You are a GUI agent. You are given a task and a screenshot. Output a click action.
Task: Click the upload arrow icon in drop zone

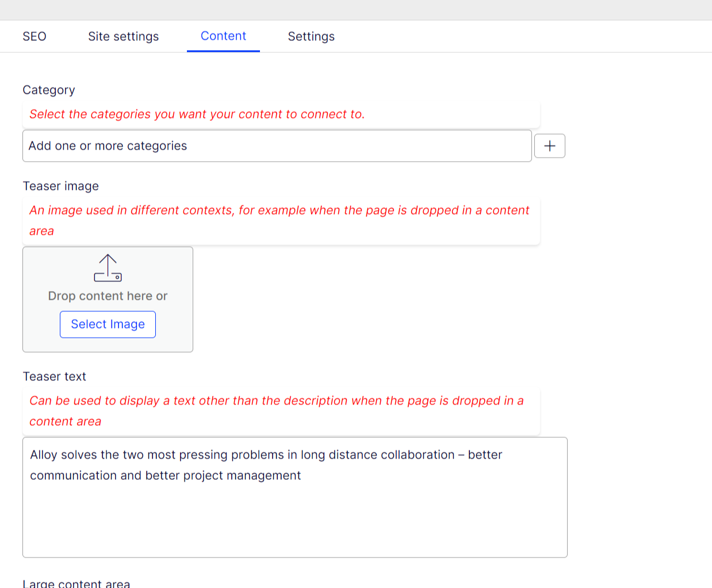108,268
